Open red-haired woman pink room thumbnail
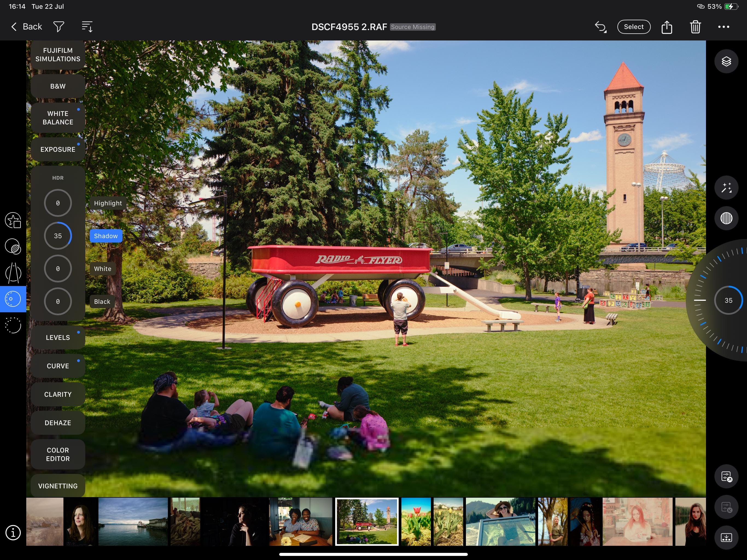The image size is (747, 560). 638,521
